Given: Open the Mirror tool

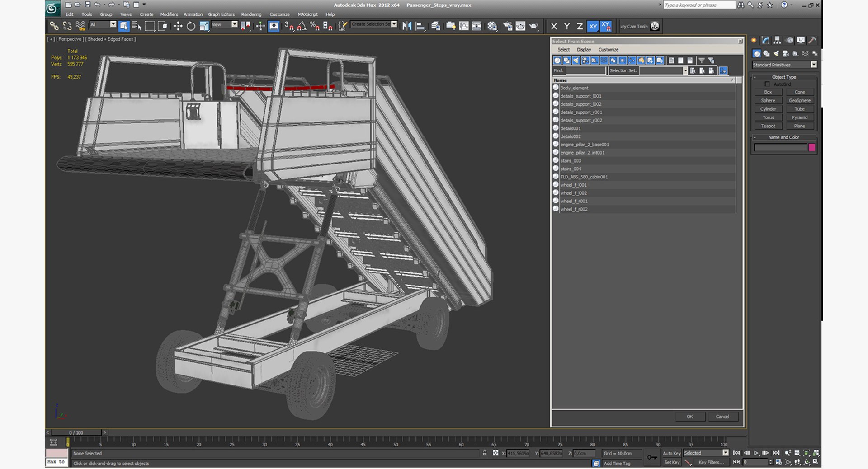Looking at the screenshot, I should coord(407,26).
